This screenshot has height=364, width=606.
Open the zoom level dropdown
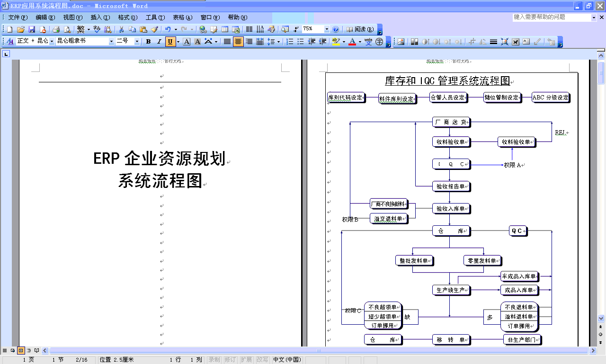point(327,28)
